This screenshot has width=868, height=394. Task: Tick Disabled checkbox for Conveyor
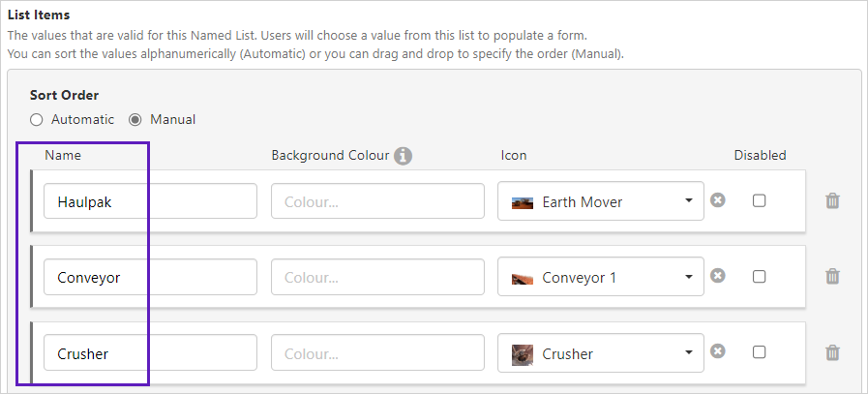click(x=760, y=276)
